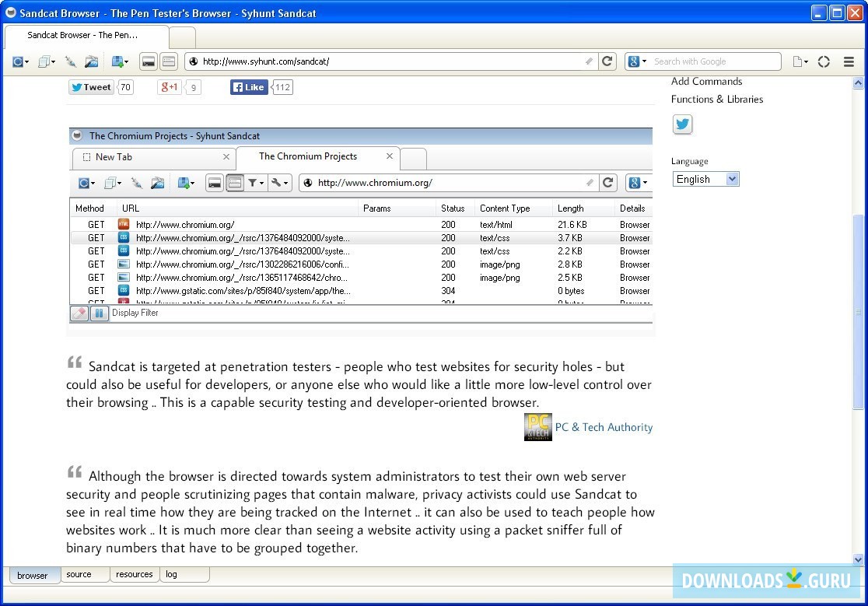The height and width of the screenshot is (606, 868).
Task: Open the green add-extension tool
Action: pos(117,61)
